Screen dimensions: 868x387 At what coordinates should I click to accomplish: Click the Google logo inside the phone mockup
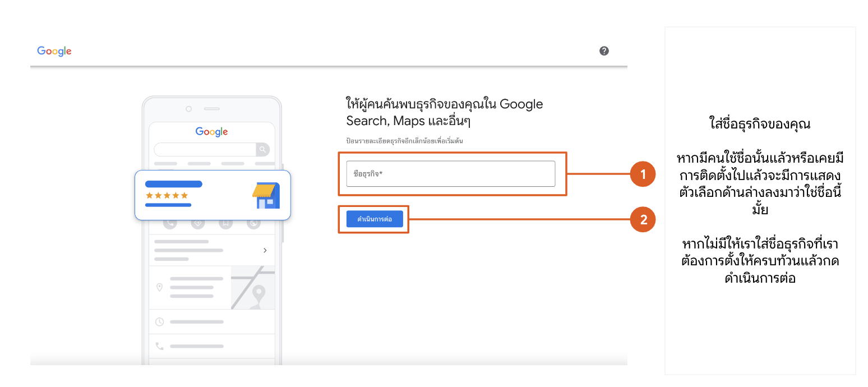point(211,132)
